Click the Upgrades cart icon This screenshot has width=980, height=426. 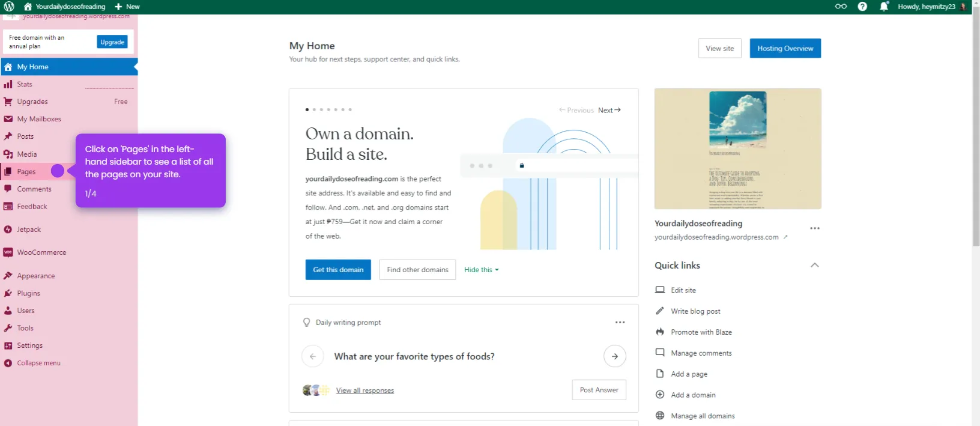[8, 102]
